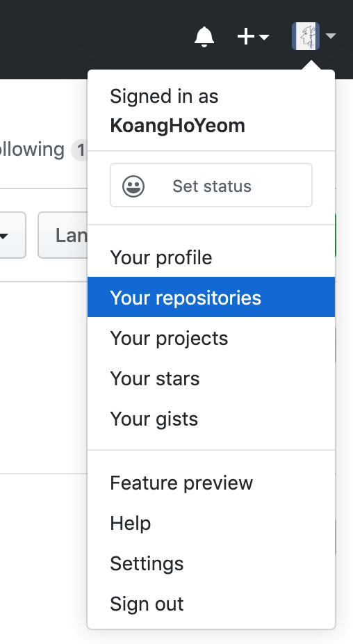Click the smiley emoji status icon
The image size is (353, 644).
point(133,186)
